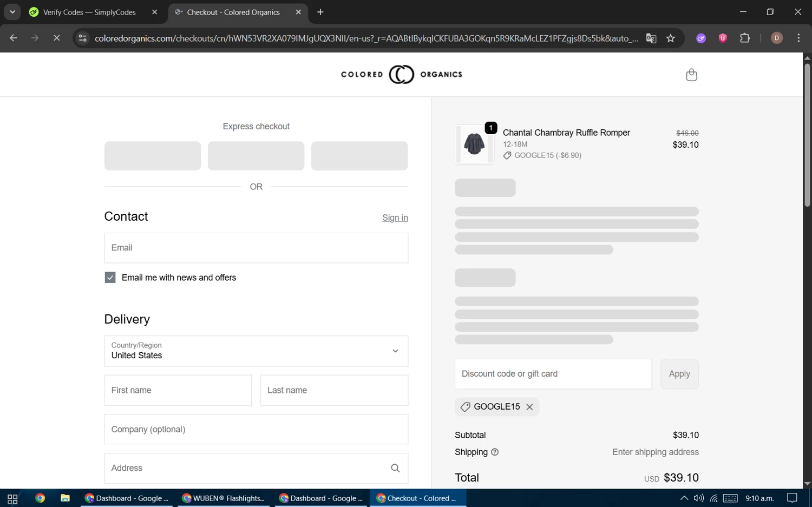The image size is (812, 507).
Task: Click the address search magnifier icon
Action: (x=395, y=468)
